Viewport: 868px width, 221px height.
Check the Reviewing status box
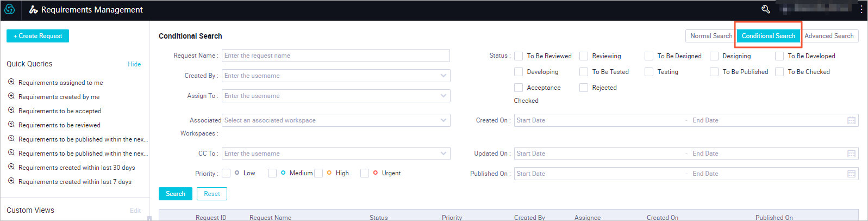584,56
